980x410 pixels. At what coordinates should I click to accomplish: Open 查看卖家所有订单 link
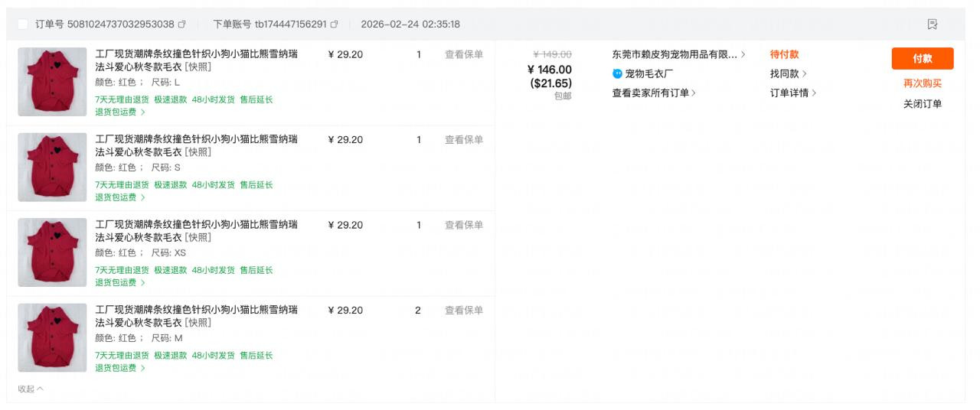coord(654,93)
